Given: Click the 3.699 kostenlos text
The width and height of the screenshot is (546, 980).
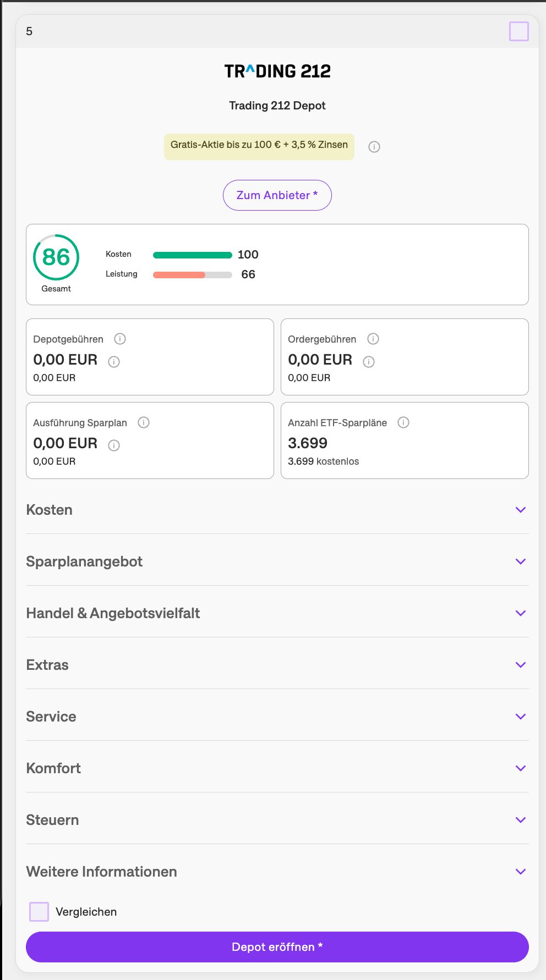Looking at the screenshot, I should [324, 461].
